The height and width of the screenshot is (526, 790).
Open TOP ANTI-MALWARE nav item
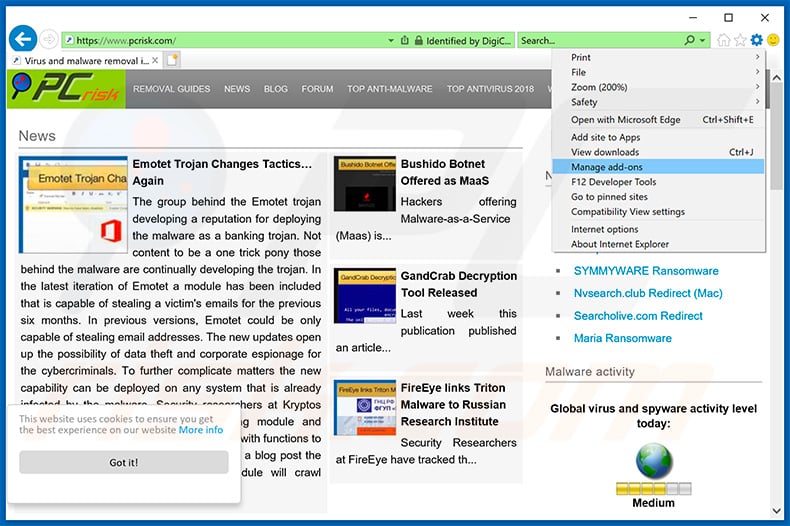[x=389, y=89]
